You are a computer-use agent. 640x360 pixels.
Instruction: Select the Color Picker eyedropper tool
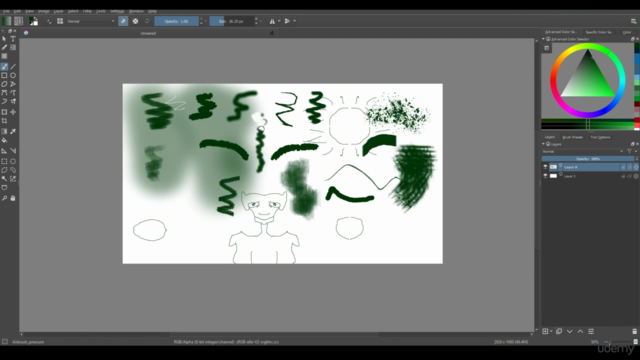pyautogui.click(x=13, y=131)
